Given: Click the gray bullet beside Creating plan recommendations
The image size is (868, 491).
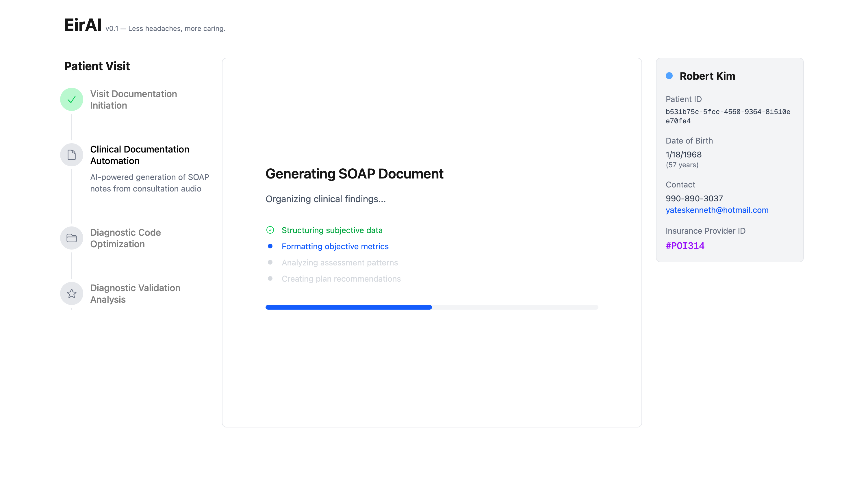Looking at the screenshot, I should 270,278.
